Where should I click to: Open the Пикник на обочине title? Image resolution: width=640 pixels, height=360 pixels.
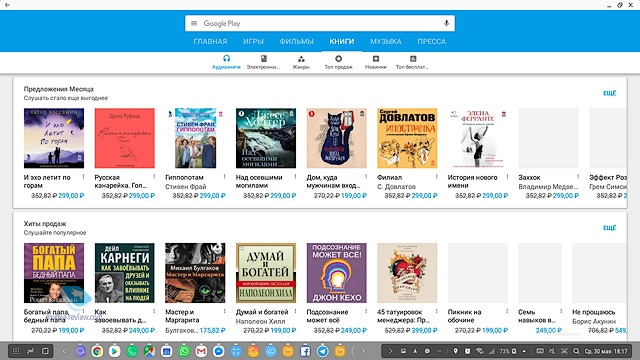click(464, 316)
